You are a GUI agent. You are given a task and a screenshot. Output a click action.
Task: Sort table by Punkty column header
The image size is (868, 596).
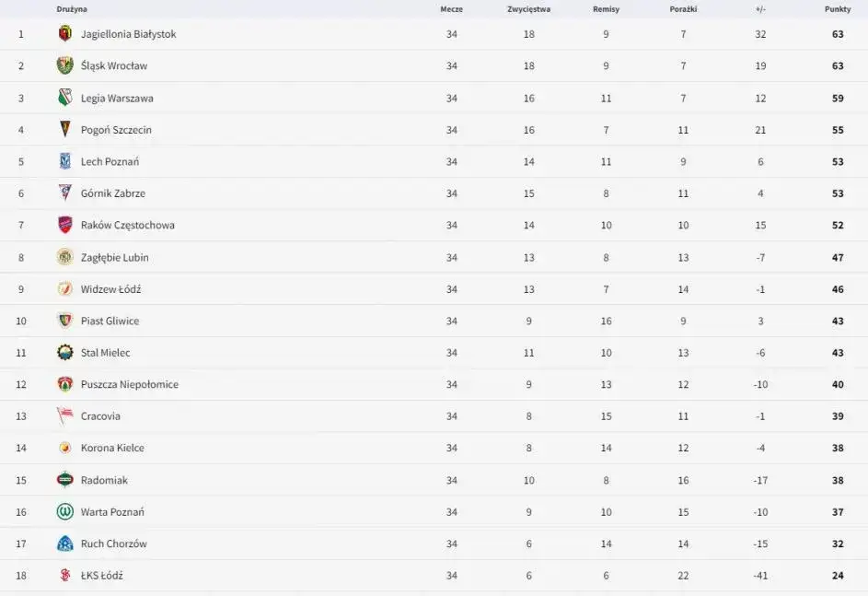point(838,9)
